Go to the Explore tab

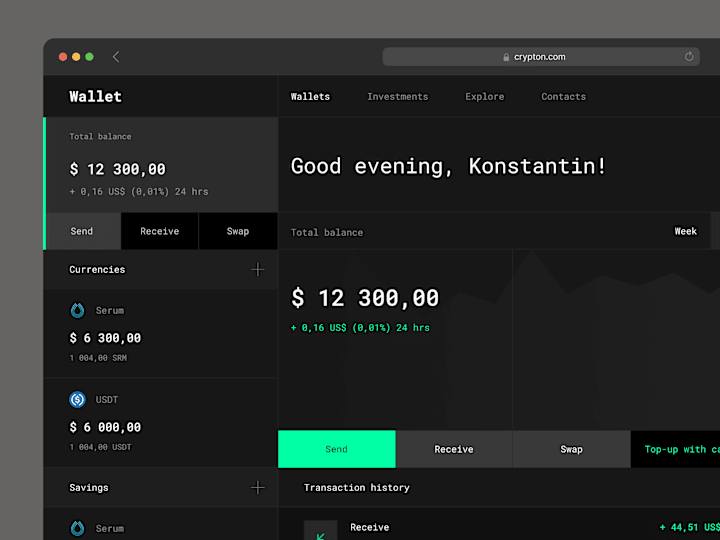[x=484, y=96]
